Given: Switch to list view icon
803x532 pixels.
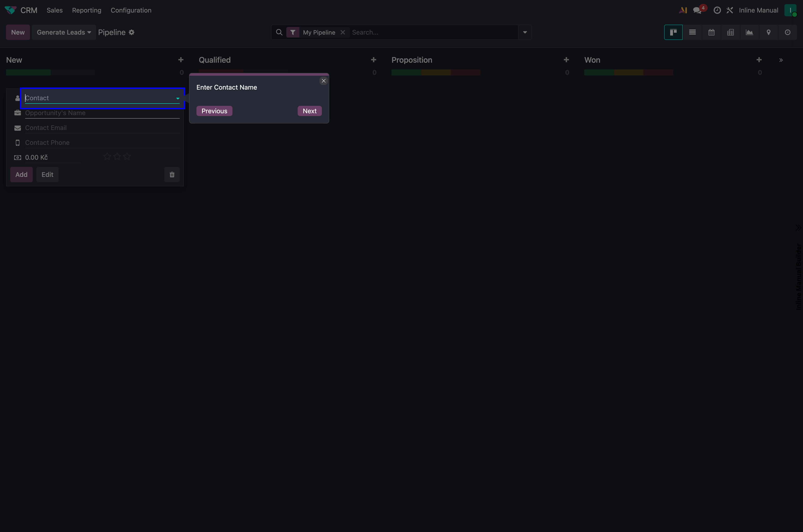Looking at the screenshot, I should [692, 32].
